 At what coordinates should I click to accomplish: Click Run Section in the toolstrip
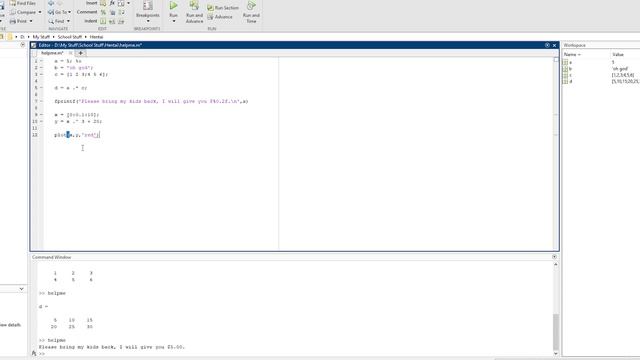pos(223,8)
